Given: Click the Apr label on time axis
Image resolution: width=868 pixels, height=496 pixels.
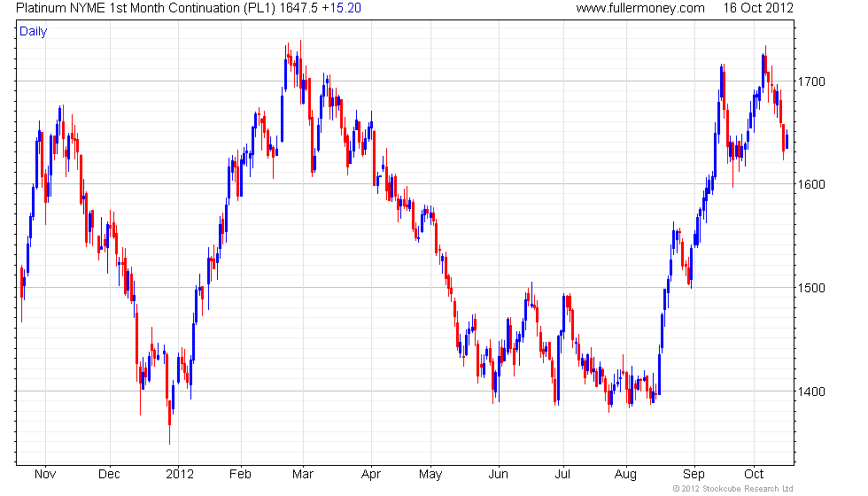Looking at the screenshot, I should (x=371, y=475).
